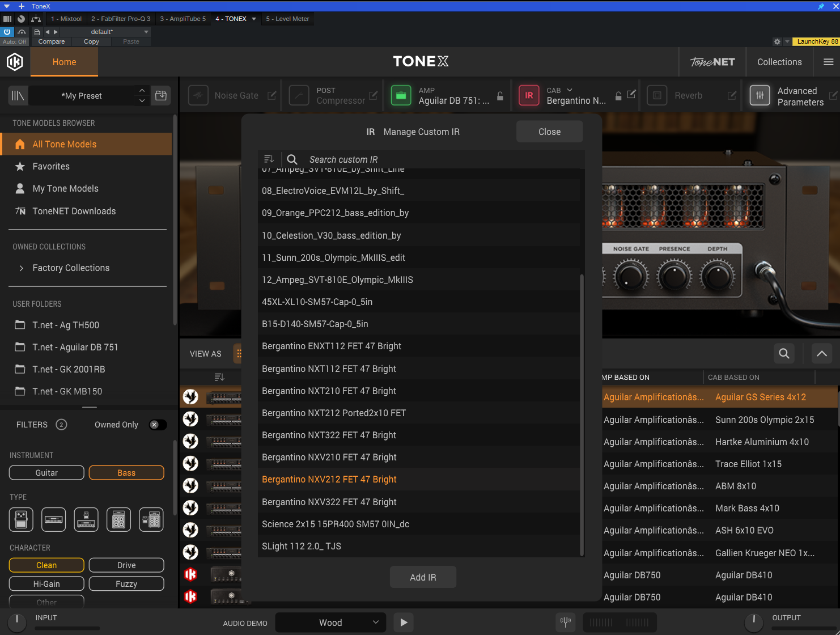Screen dimensions: 840x635
Task: Click the save preset icon
Action: (161, 95)
